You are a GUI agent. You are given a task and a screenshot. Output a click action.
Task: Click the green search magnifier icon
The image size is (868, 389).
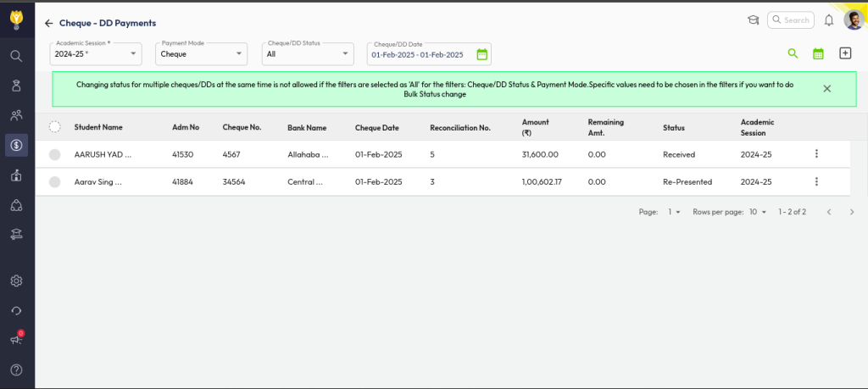pyautogui.click(x=793, y=53)
